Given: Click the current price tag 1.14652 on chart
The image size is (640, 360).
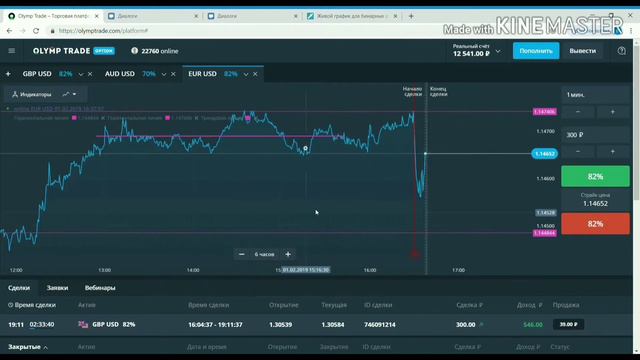Looking at the screenshot, I should [x=544, y=154].
